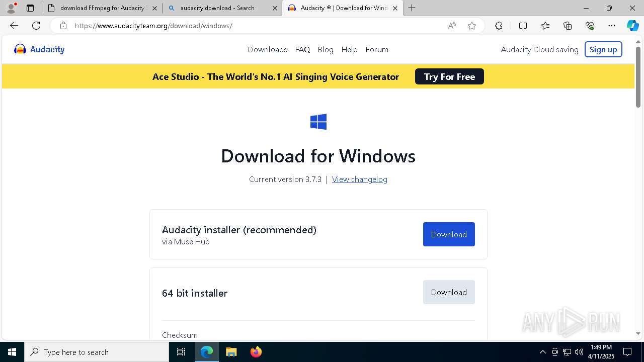Screen dimensions: 644x362
Task: Open a new browser tab
Action: [x=412, y=8]
